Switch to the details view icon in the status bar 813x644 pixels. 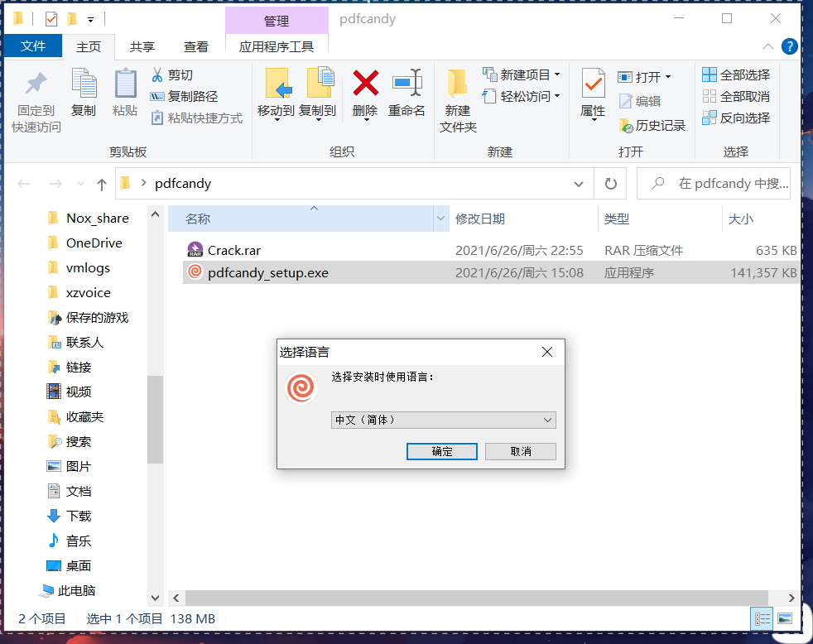pos(762,618)
